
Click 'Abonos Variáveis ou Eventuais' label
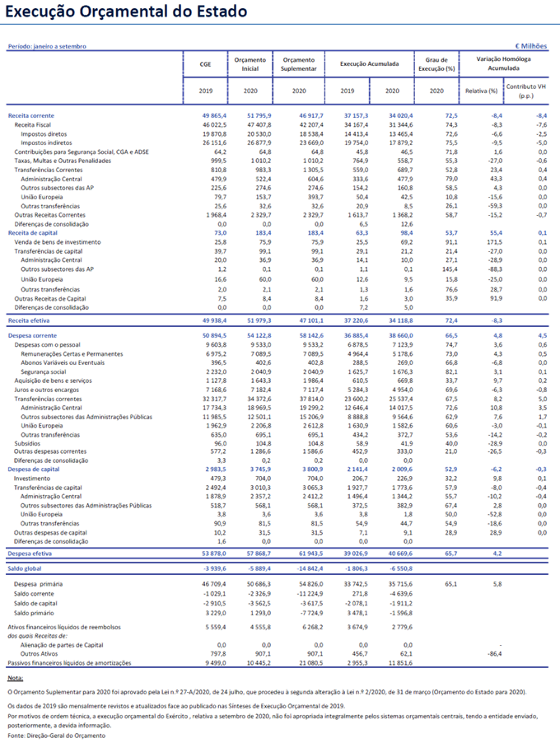[63, 362]
